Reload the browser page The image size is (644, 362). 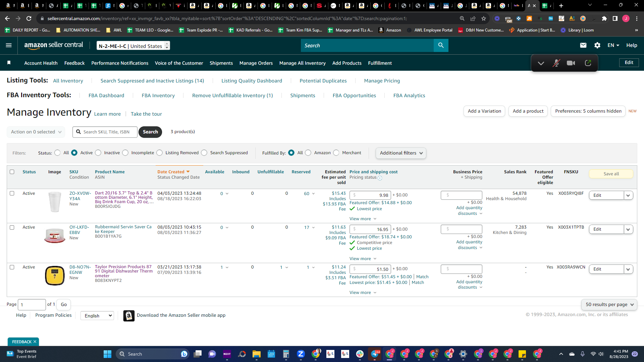pos(29,18)
